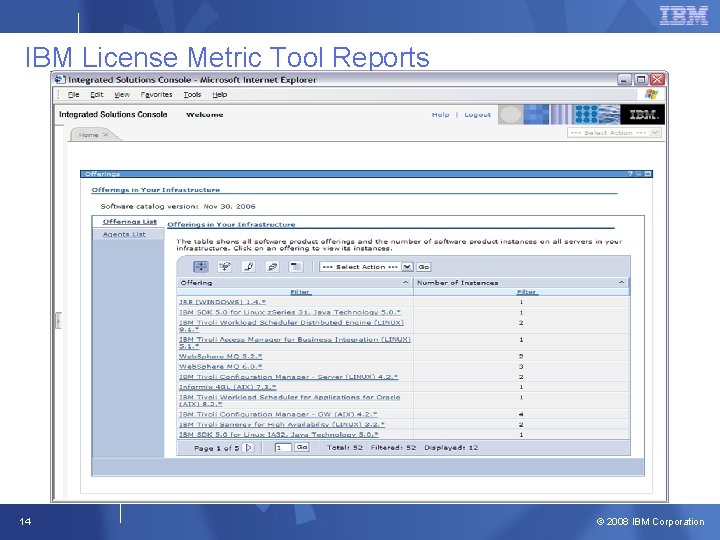
Task: Open IBM Tivoli Access Manager for Business Integration
Action: pyautogui.click(x=294, y=343)
